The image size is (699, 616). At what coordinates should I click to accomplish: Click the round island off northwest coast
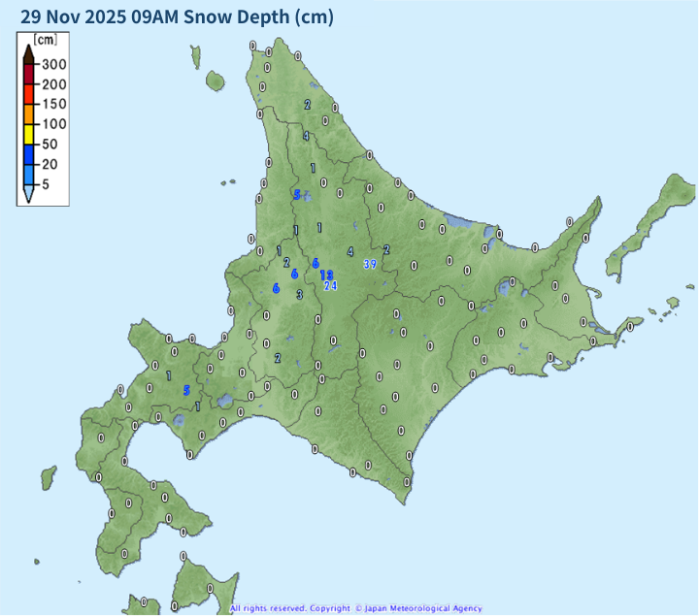click(x=215, y=81)
